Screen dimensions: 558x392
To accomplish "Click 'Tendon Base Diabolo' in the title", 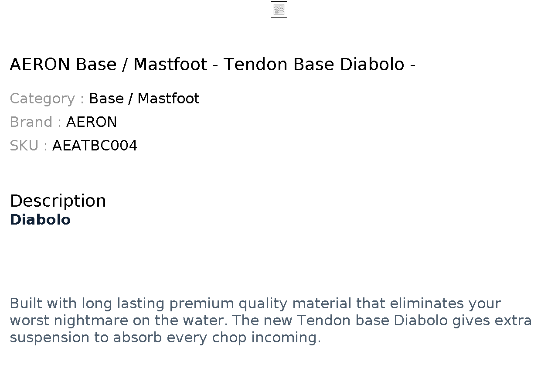I will [x=314, y=65].
